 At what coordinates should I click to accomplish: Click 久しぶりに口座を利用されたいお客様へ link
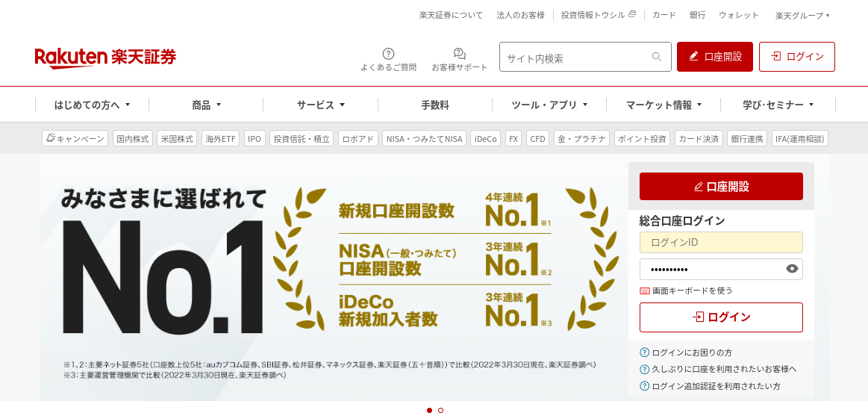725,369
